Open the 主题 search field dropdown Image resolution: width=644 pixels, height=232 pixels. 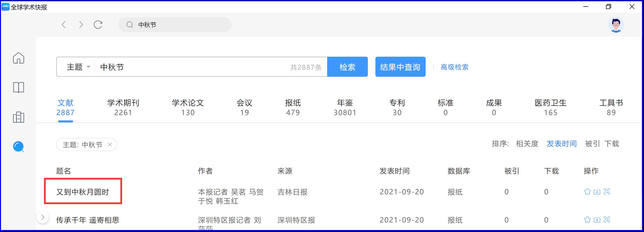pyautogui.click(x=78, y=67)
